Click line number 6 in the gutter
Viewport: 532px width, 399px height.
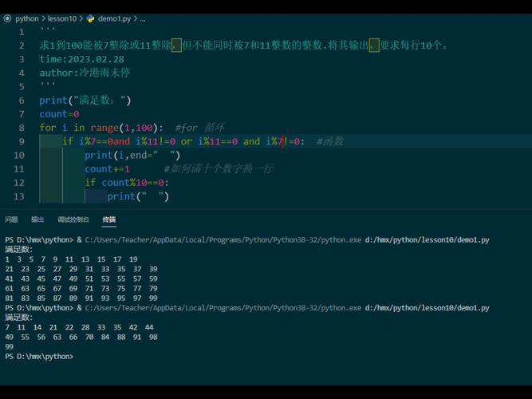point(21,101)
